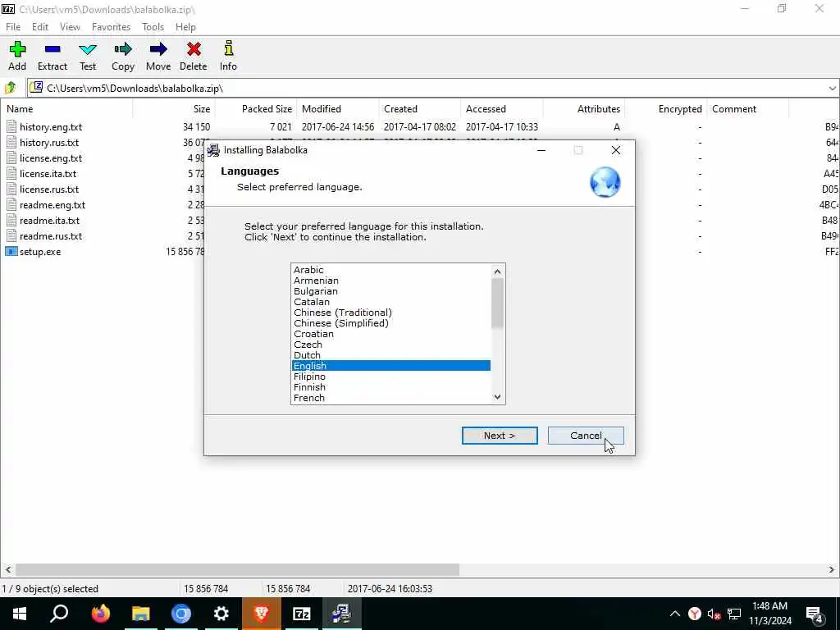This screenshot has width=840, height=630.
Task: Click Cancel in the installer dialog
Action: pos(586,436)
